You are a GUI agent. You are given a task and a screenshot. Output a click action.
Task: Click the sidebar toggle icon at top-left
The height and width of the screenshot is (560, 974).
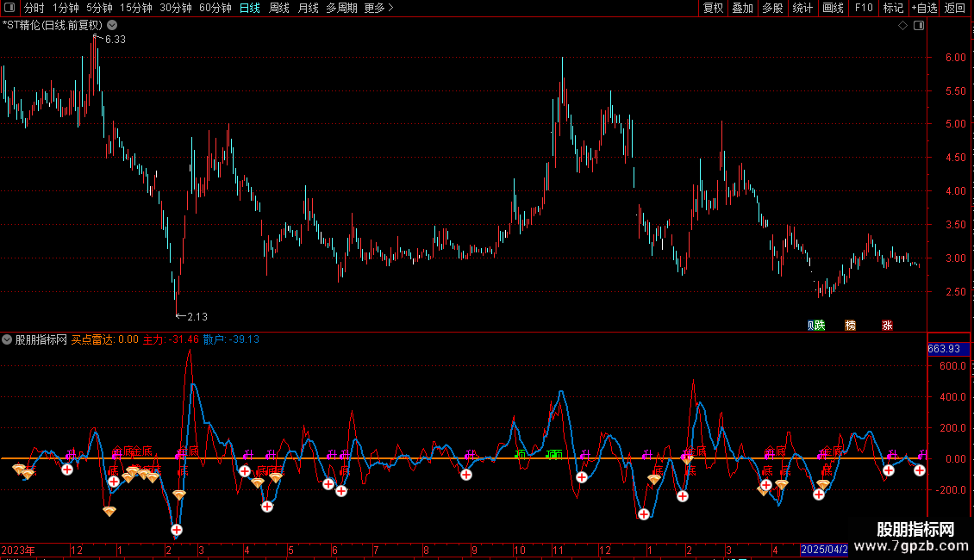tap(10, 8)
